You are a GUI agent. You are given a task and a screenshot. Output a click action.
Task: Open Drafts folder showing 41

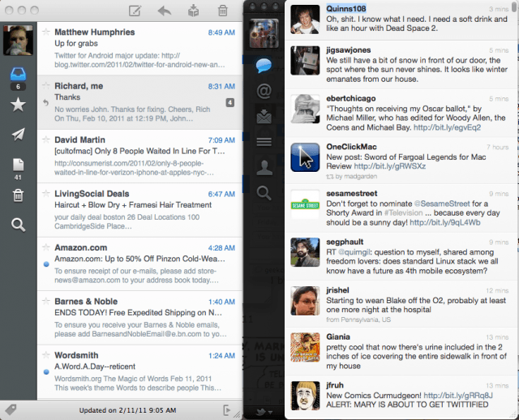[x=18, y=165]
